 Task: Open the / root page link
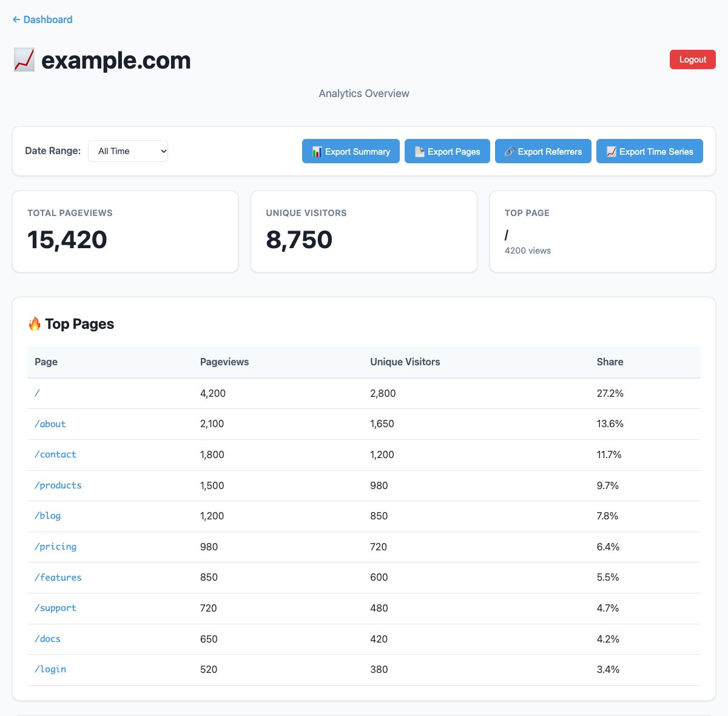click(37, 393)
